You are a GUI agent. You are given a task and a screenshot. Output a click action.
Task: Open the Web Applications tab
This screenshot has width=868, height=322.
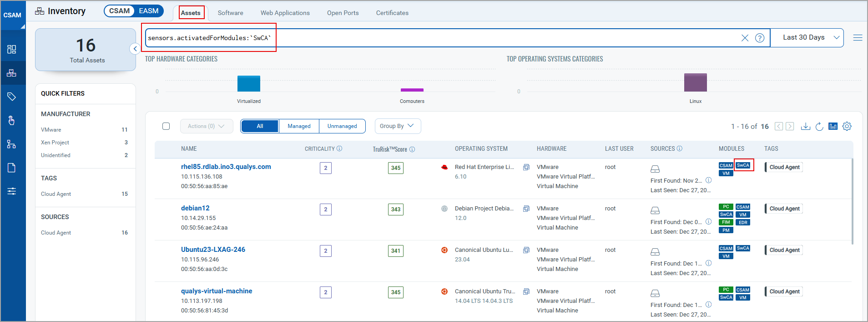[x=285, y=13]
